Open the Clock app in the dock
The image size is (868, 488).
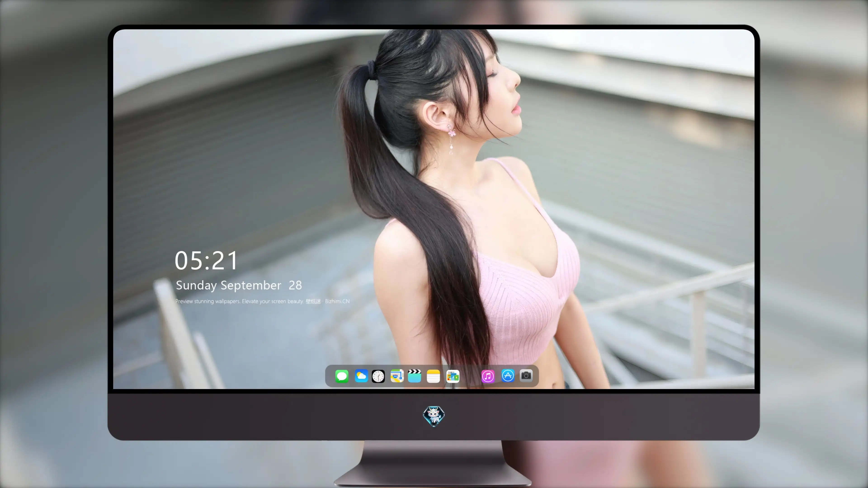[x=378, y=376]
